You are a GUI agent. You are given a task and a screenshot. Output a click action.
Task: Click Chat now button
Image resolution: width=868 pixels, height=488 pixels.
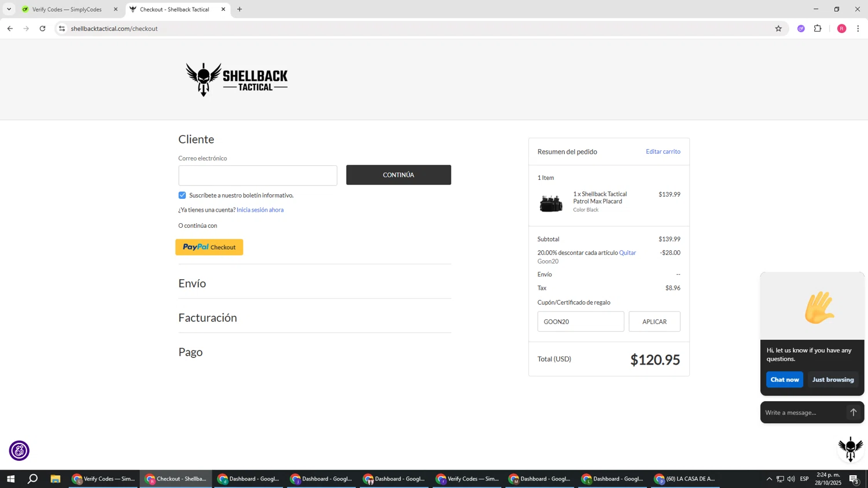coord(785,379)
